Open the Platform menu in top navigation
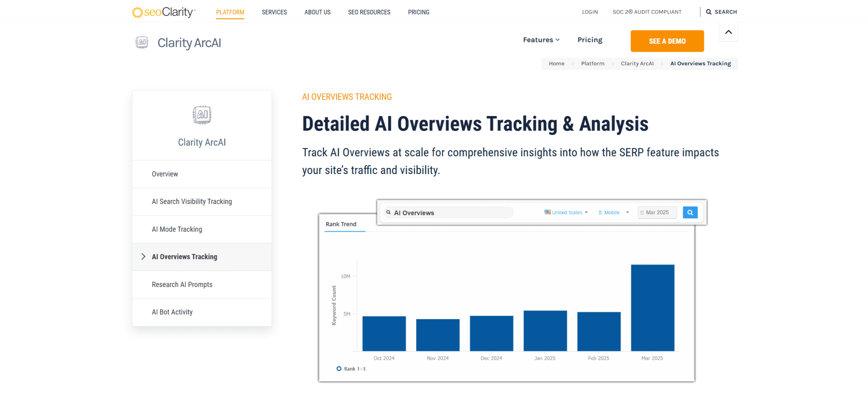This screenshot has height=420, width=868. [230, 12]
